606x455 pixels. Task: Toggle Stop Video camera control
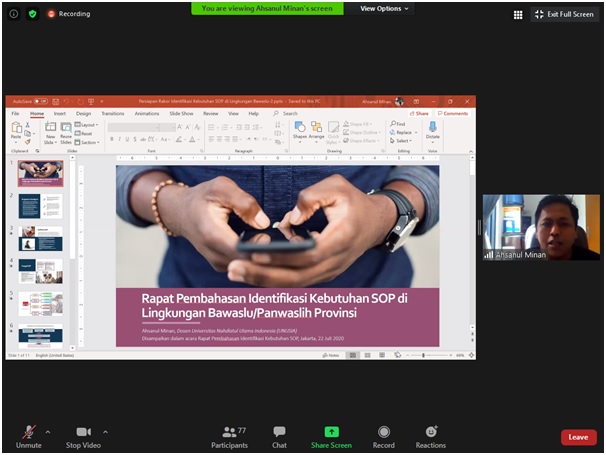click(84, 431)
